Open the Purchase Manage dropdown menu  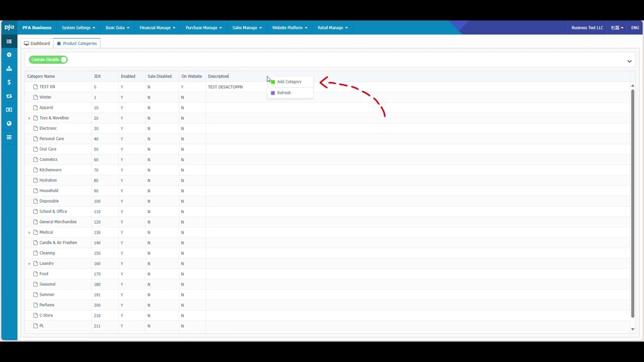(204, 28)
